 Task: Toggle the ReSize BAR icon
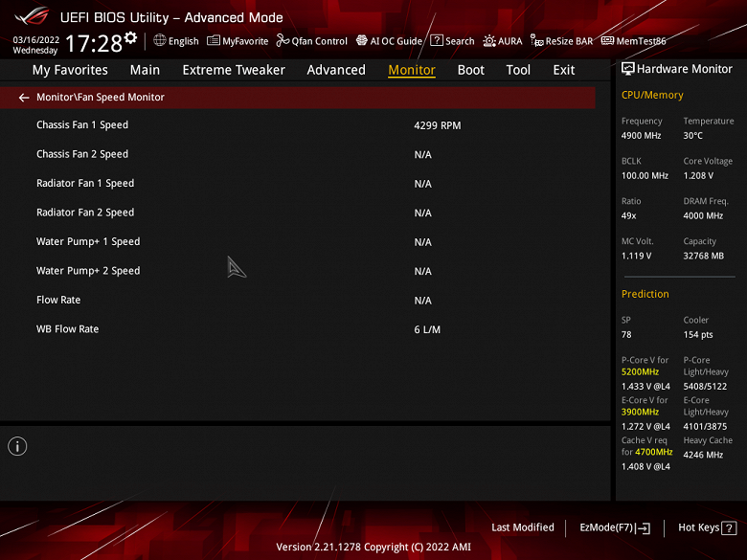coord(537,40)
